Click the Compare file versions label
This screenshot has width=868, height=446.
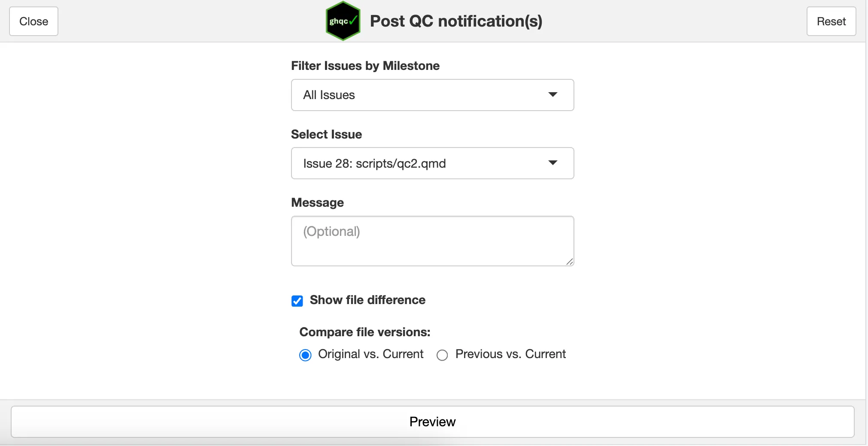[364, 331]
